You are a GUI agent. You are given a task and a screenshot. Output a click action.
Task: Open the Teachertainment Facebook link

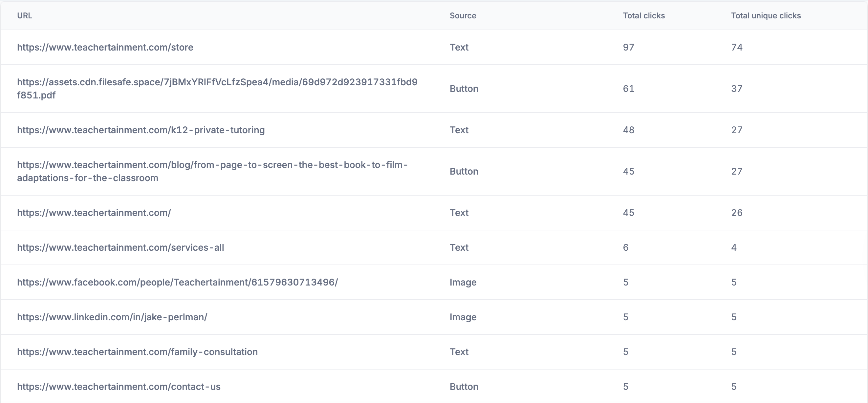pyautogui.click(x=178, y=282)
